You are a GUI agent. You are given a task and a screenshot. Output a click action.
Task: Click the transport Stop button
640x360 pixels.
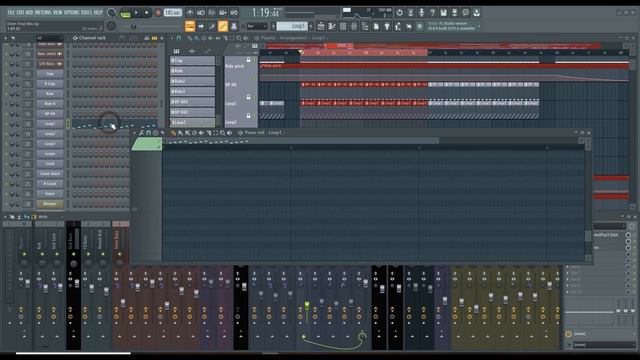pos(147,13)
